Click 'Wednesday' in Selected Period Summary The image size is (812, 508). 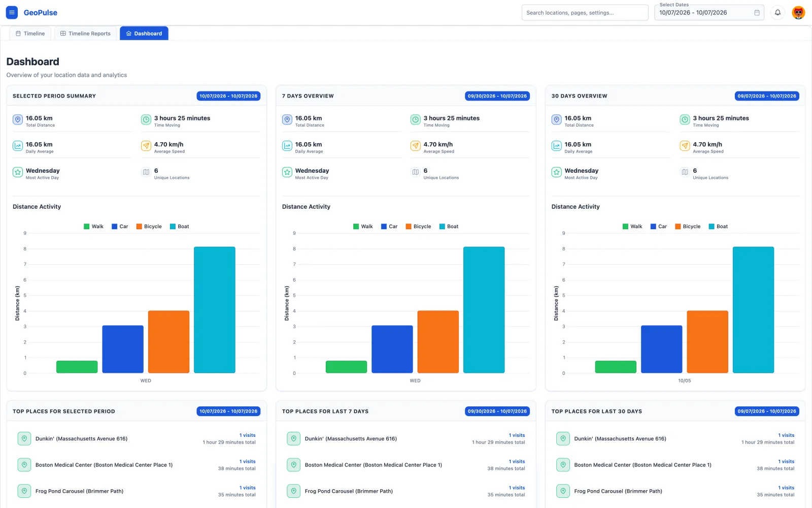(x=43, y=171)
